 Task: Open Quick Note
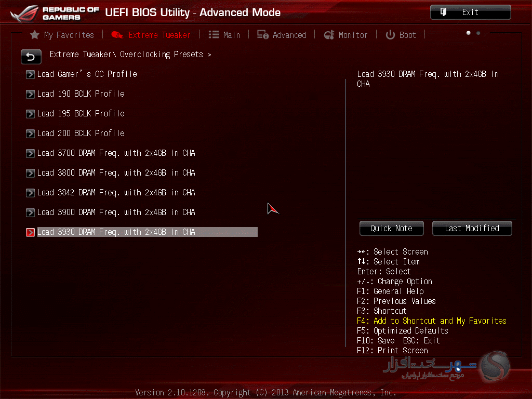tap(392, 229)
